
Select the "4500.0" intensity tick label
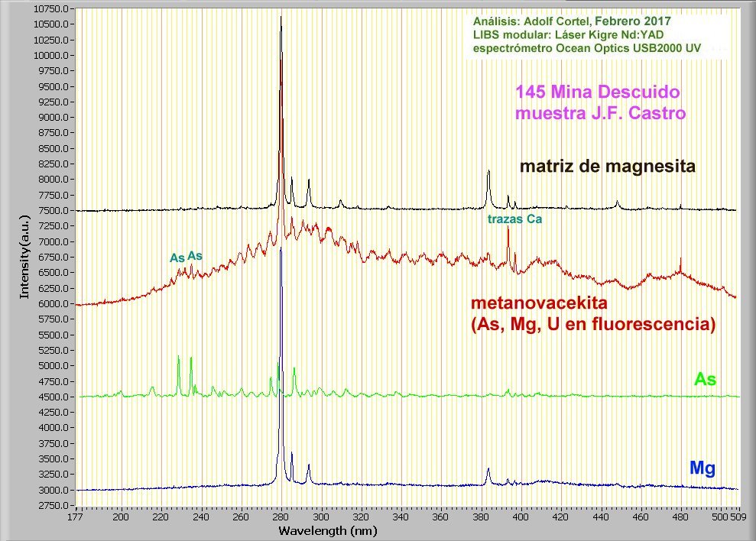pyautogui.click(x=53, y=397)
